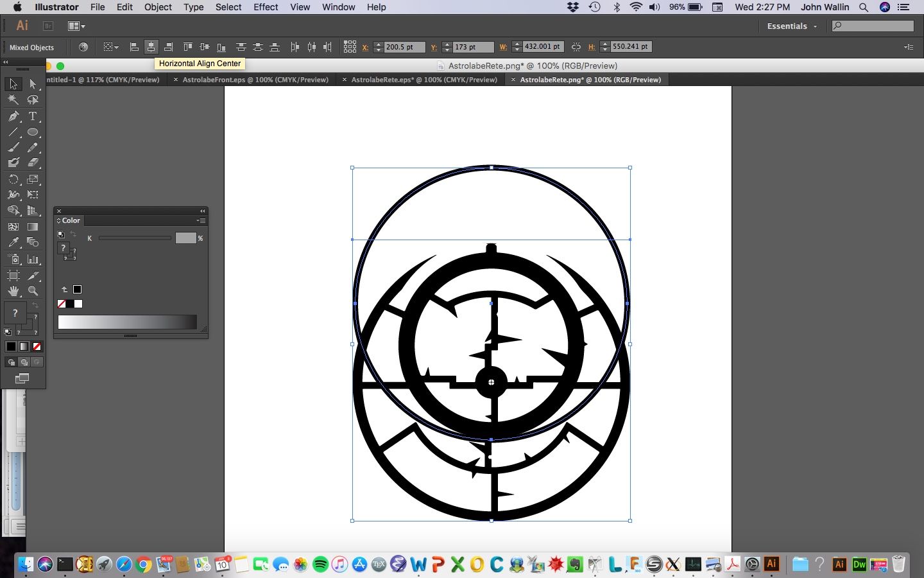Select the Pencil tool
This screenshot has height=578, width=924.
pos(33,147)
